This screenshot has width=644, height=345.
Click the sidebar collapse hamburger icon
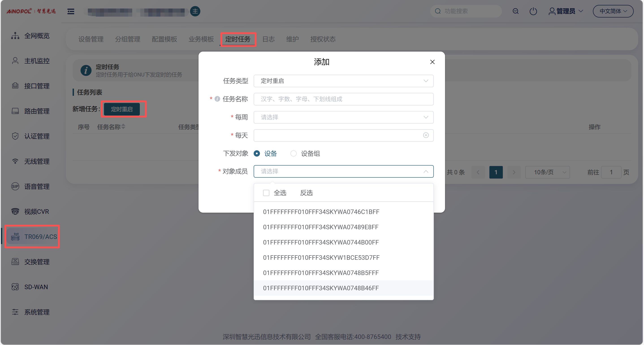point(71,11)
